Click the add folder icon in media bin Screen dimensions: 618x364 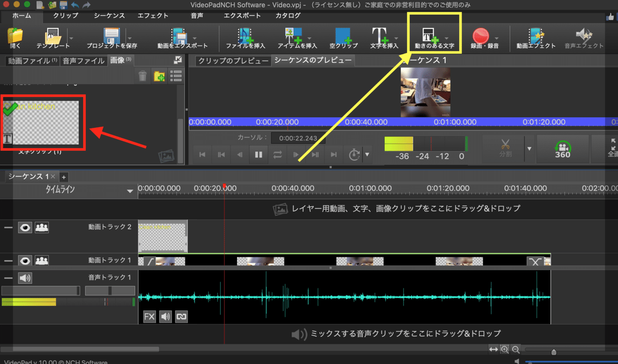160,77
